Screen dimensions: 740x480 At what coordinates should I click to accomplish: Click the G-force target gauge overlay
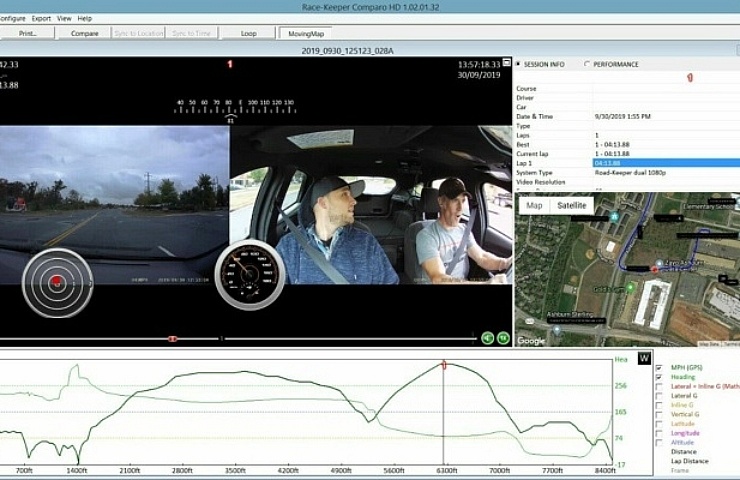click(x=57, y=283)
